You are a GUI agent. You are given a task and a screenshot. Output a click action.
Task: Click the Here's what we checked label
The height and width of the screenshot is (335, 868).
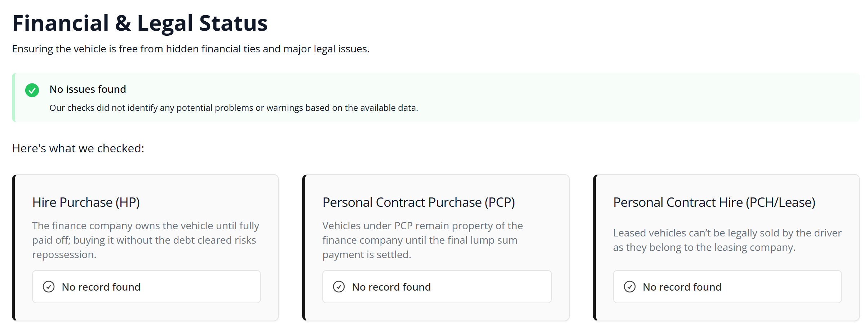[78, 148]
